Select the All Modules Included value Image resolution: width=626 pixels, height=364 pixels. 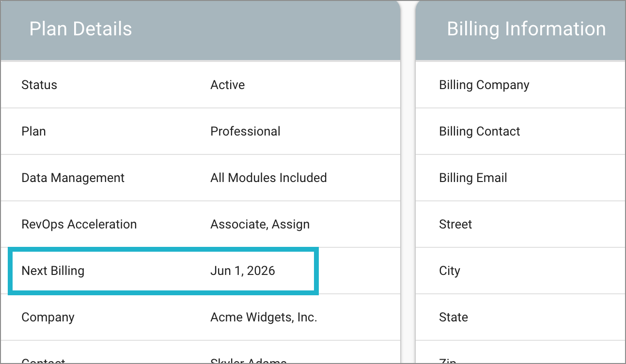(268, 178)
